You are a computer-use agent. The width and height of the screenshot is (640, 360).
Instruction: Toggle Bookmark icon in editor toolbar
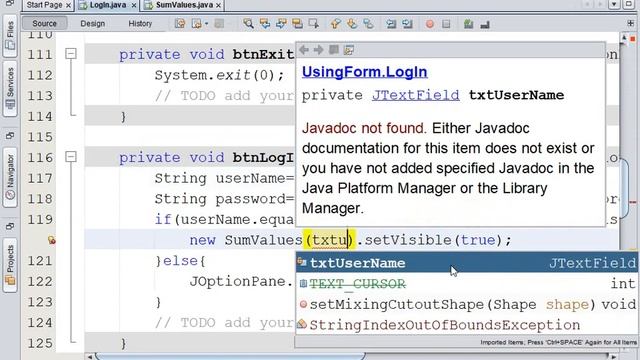[368, 24]
